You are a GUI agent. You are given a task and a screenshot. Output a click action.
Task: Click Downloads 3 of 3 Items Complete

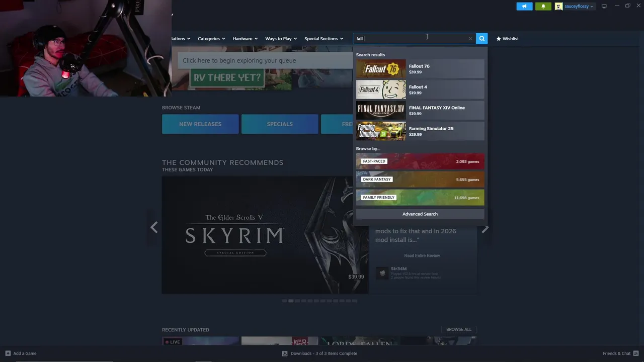(324, 353)
